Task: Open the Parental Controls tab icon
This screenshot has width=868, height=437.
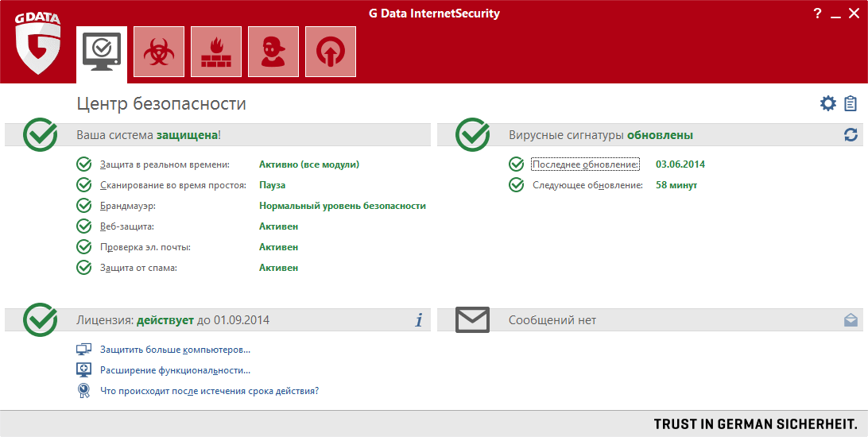Action: click(273, 52)
